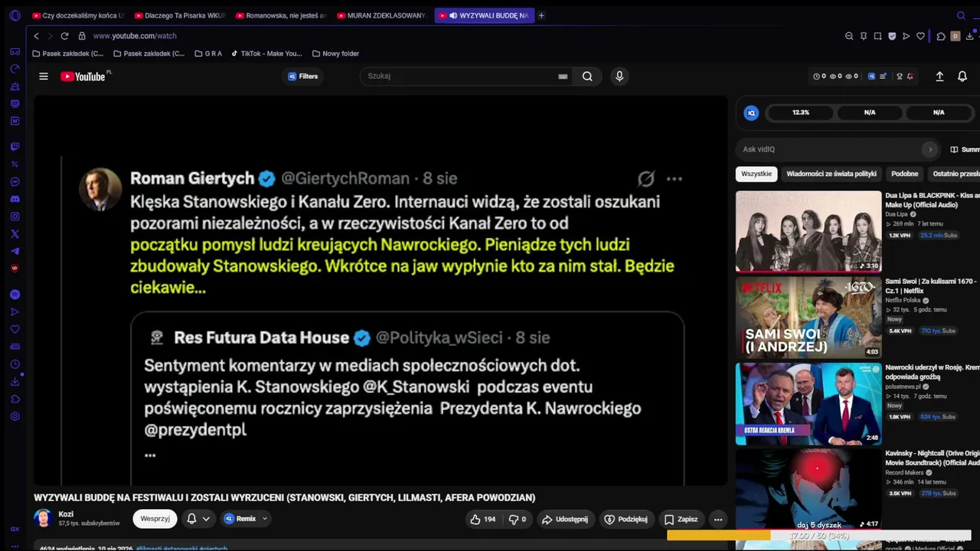
Task: Switch to tab 'Czy doczekaliśmy końca'
Action: tap(78, 15)
